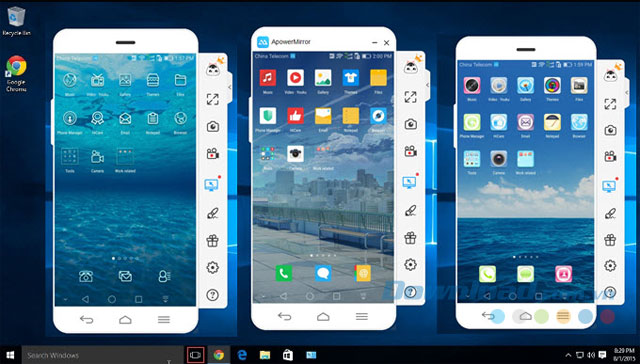640x364 pixels.
Task: Open the HiCare thumbs-up app in the middle phone
Action: [x=295, y=116]
